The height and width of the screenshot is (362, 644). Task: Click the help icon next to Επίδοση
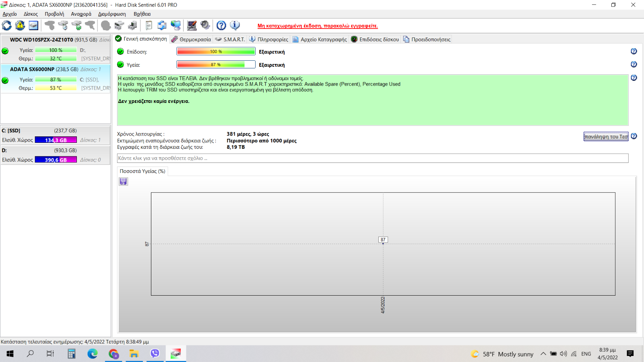(x=634, y=51)
